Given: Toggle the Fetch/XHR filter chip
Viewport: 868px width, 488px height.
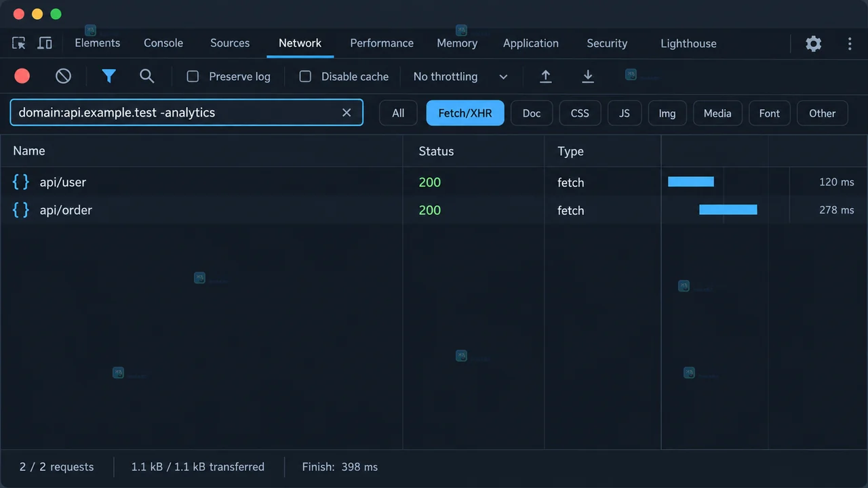Looking at the screenshot, I should pos(465,113).
